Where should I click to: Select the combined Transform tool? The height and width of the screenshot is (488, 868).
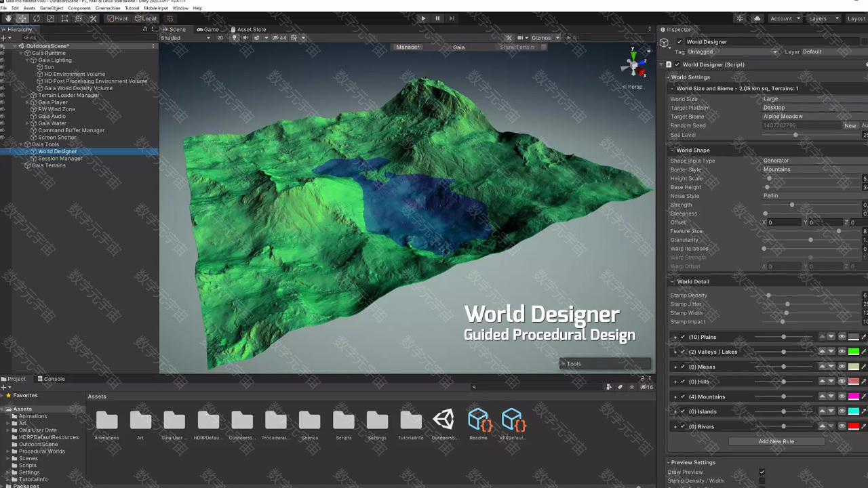pyautogui.click(x=79, y=18)
